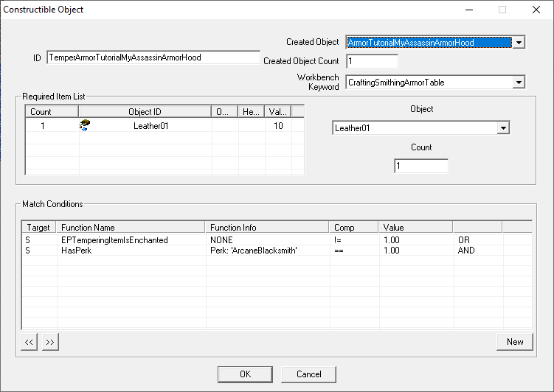Move condition with the << button
554x392 pixels.
(29, 342)
